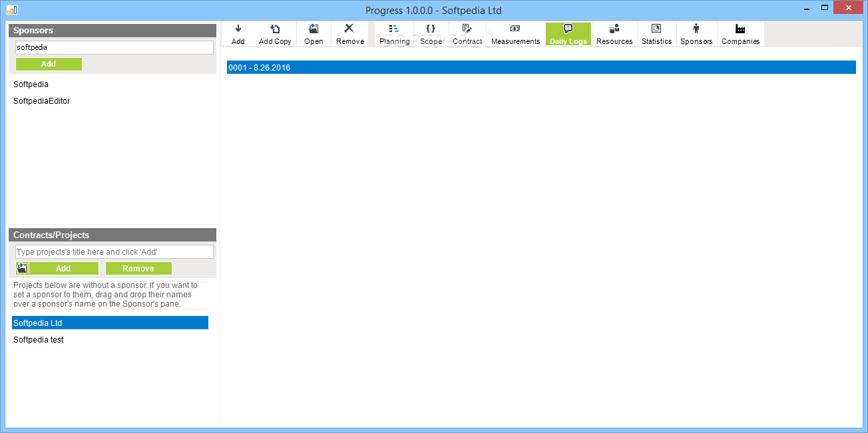Open the Sponsors section in toolbar
This screenshot has height=433, width=868.
coord(696,34)
